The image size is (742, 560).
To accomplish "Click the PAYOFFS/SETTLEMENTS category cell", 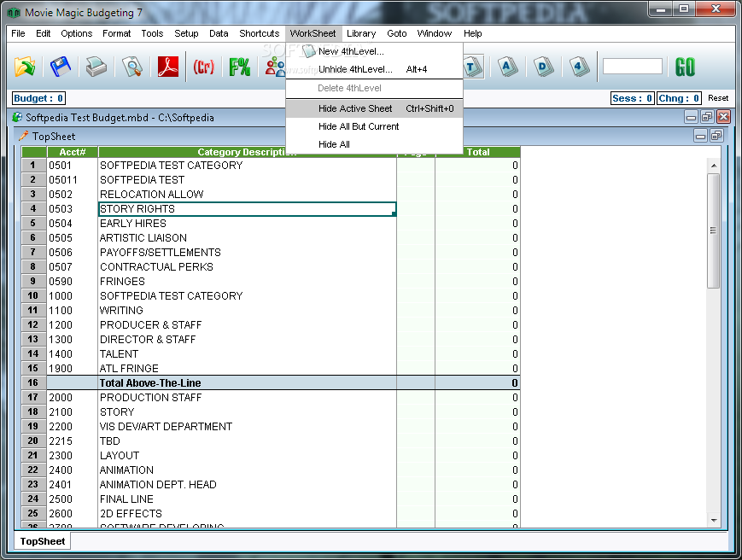I will 247,253.
